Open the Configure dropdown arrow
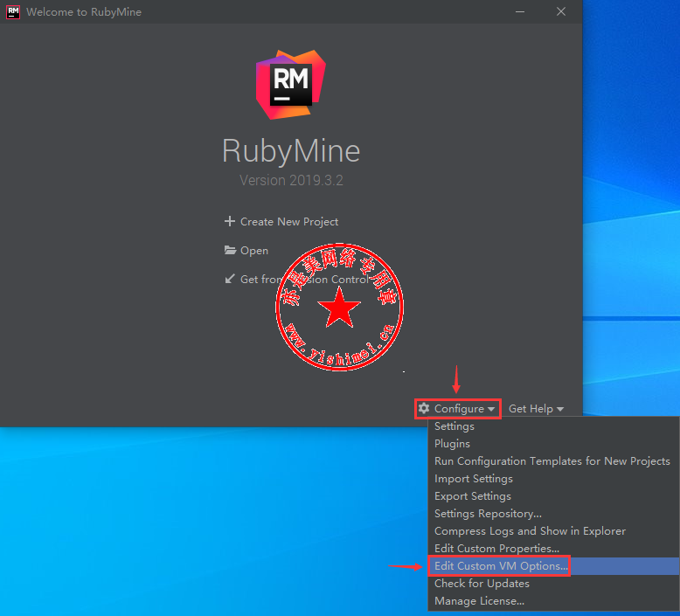 tap(491, 409)
